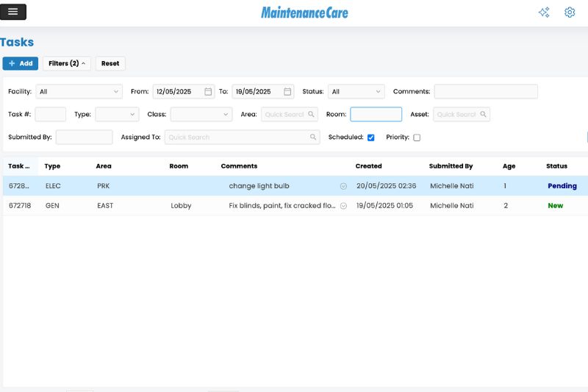Open the From date calendar picker
This screenshot has width=588, height=392.
click(208, 91)
